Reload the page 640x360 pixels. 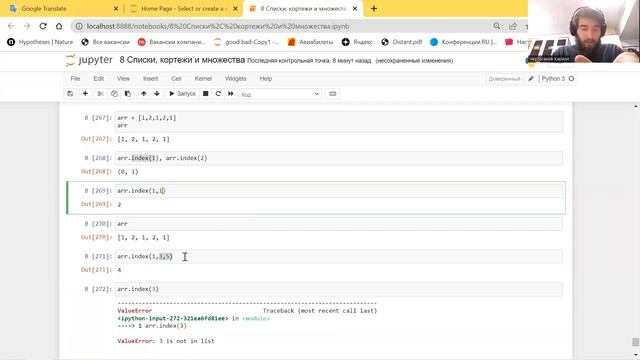tap(43, 26)
